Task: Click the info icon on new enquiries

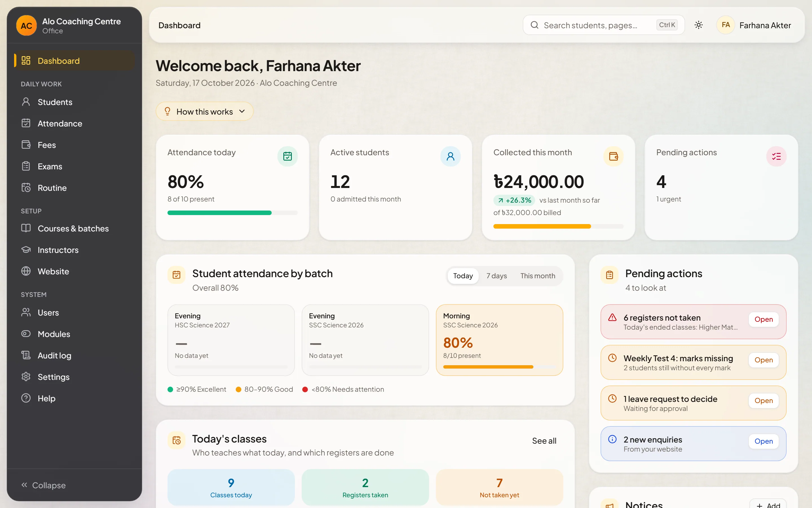Action: (612, 439)
